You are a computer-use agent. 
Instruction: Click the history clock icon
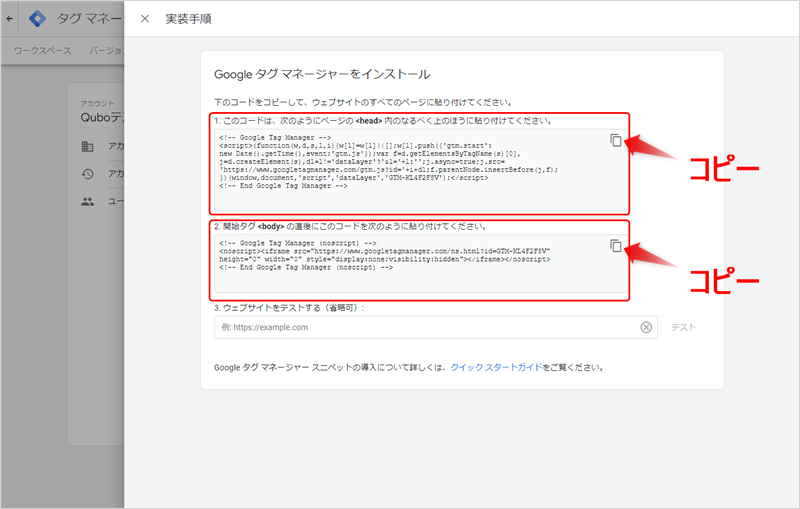click(x=88, y=174)
